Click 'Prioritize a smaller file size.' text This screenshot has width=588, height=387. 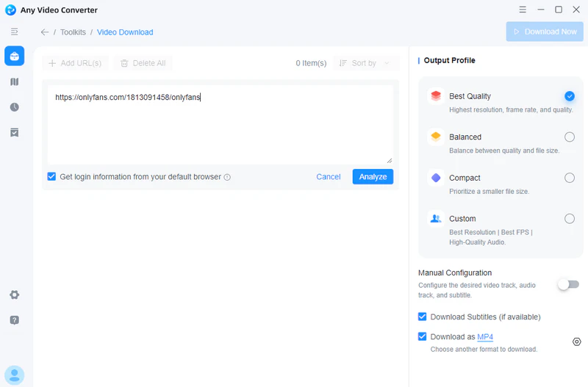(x=489, y=192)
